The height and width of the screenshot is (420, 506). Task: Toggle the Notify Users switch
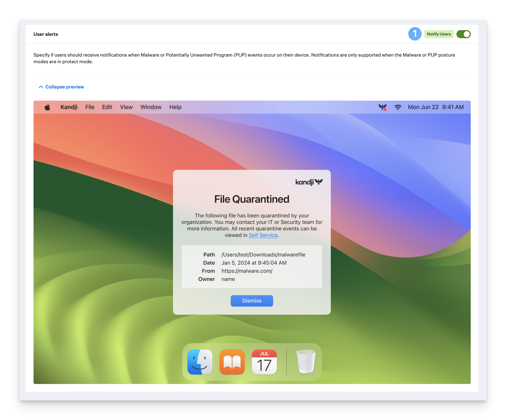coord(463,34)
